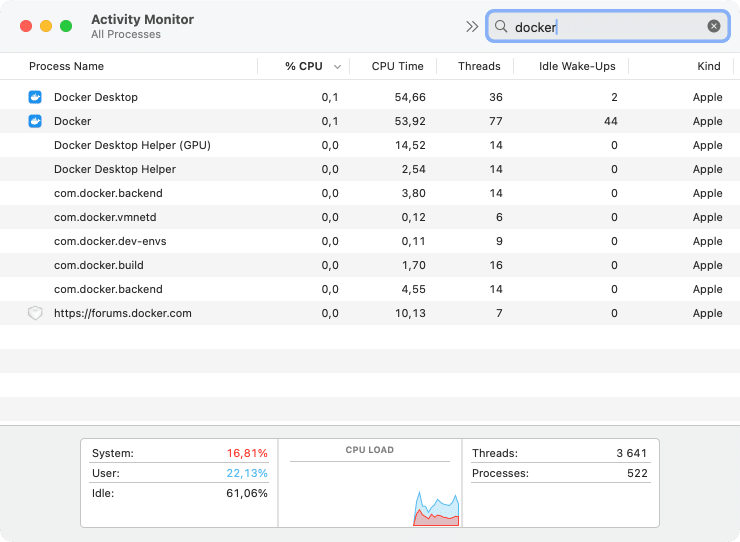Click the red close window button
The height and width of the screenshot is (542, 740).
tap(26, 26)
